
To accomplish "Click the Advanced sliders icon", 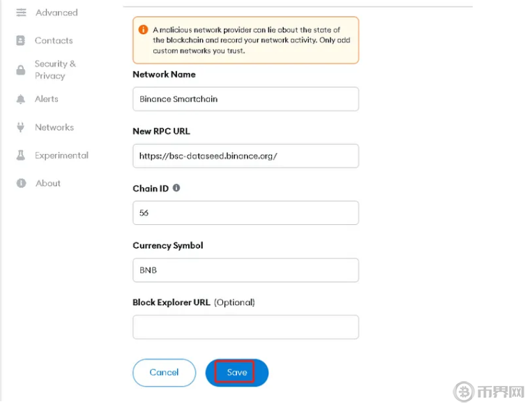I will (x=21, y=13).
